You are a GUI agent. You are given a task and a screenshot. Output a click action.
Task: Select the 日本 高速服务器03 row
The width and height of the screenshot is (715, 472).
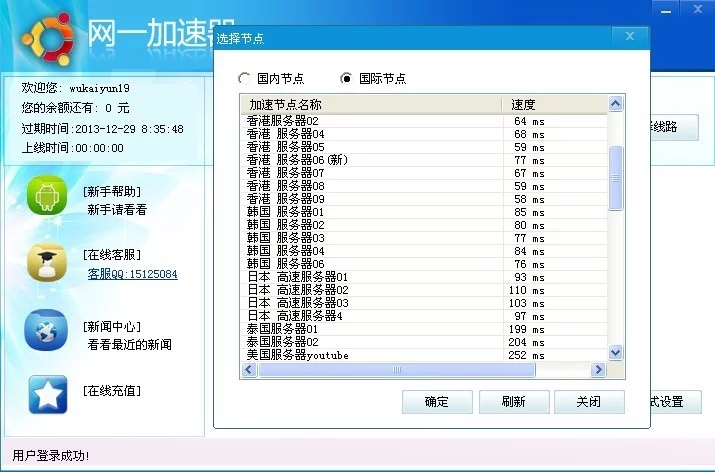424,303
